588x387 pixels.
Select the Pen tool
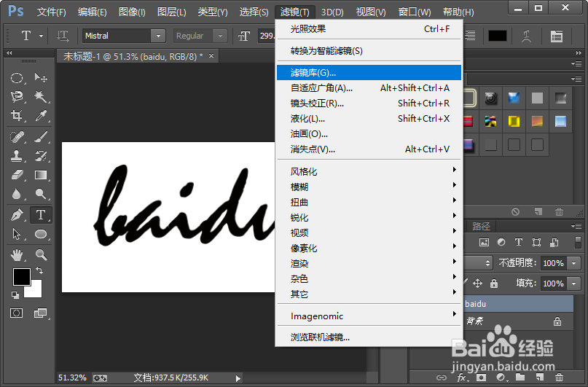point(17,215)
